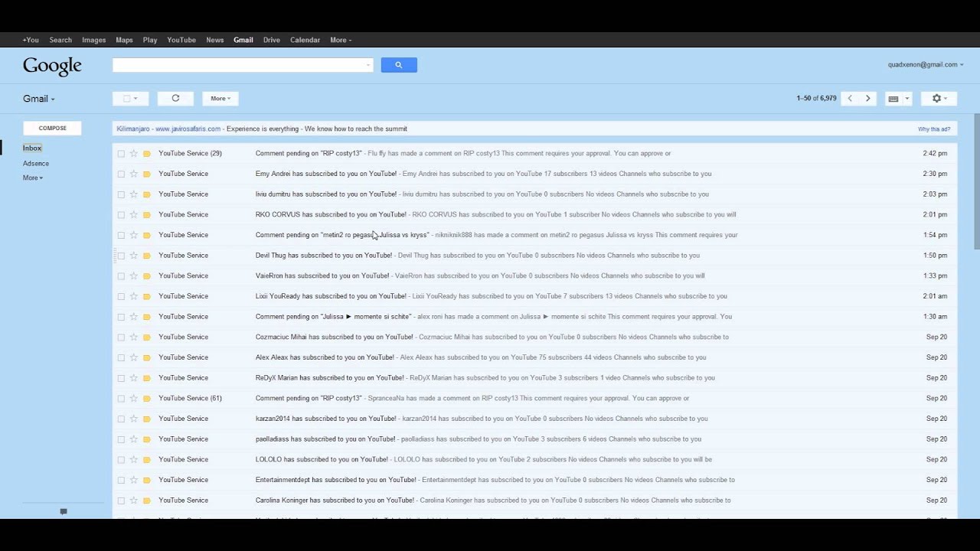Toggle importance marker on paolladiass email
This screenshot has height=551, width=980.
pyautogui.click(x=147, y=439)
